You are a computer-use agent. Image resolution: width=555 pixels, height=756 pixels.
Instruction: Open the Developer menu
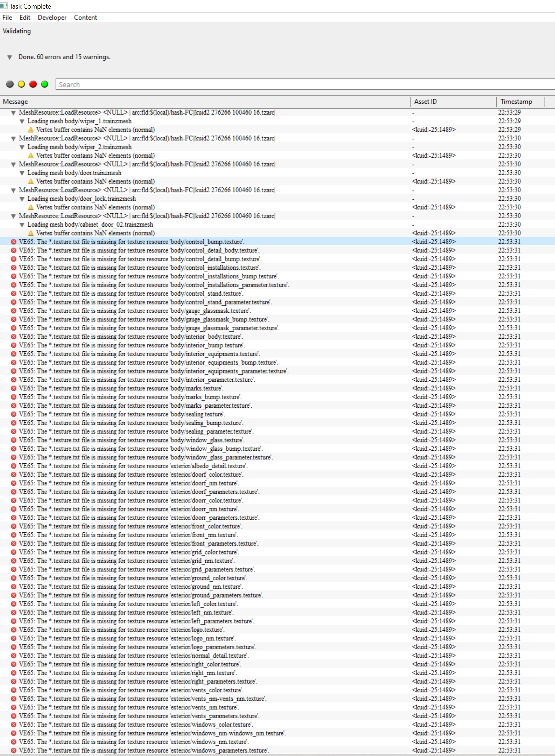pyautogui.click(x=52, y=17)
